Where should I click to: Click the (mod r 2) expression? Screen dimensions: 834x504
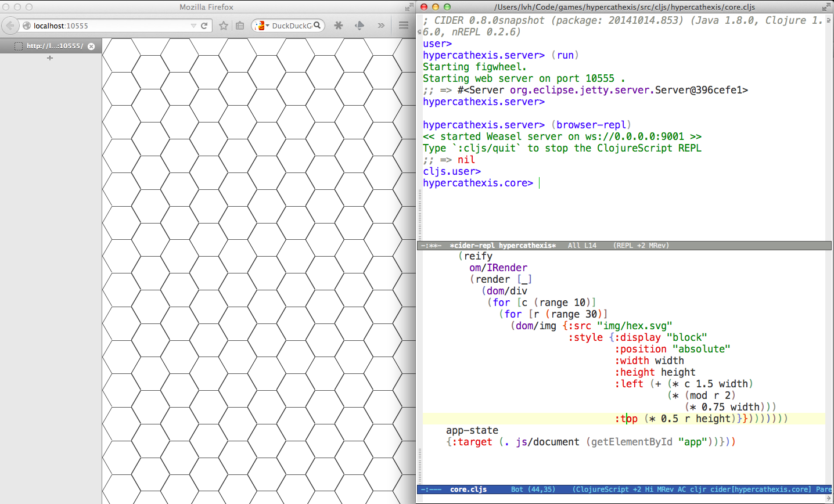tap(710, 395)
